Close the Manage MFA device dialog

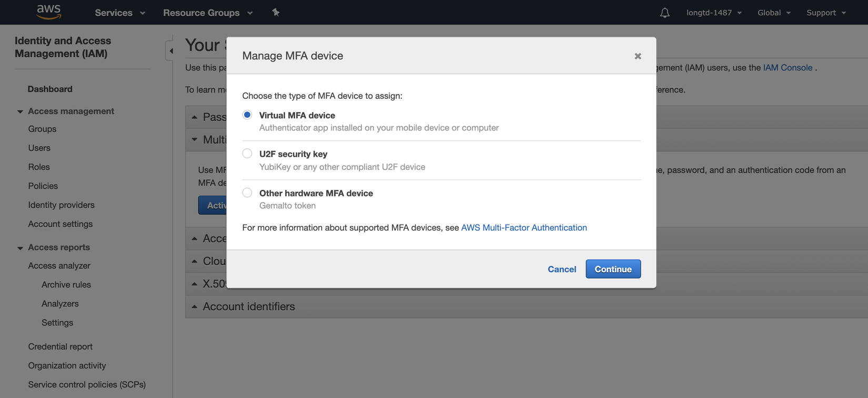638,56
